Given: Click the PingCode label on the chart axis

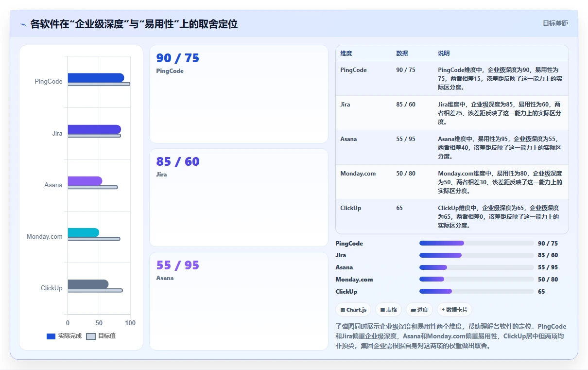Looking at the screenshot, I should coord(49,81).
